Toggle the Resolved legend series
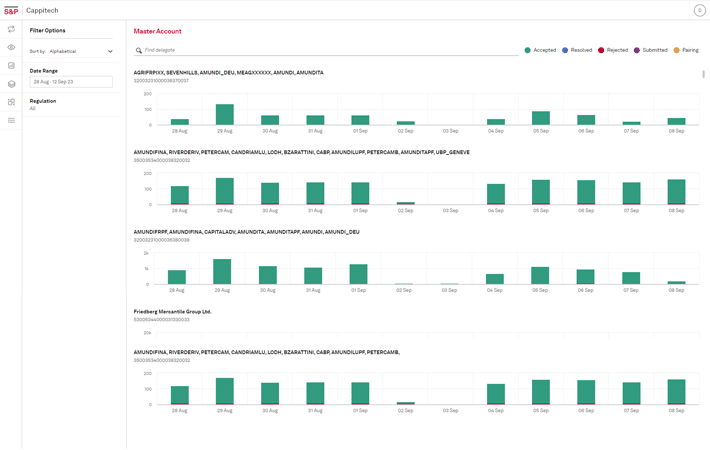This screenshot has width=710, height=450. point(577,50)
